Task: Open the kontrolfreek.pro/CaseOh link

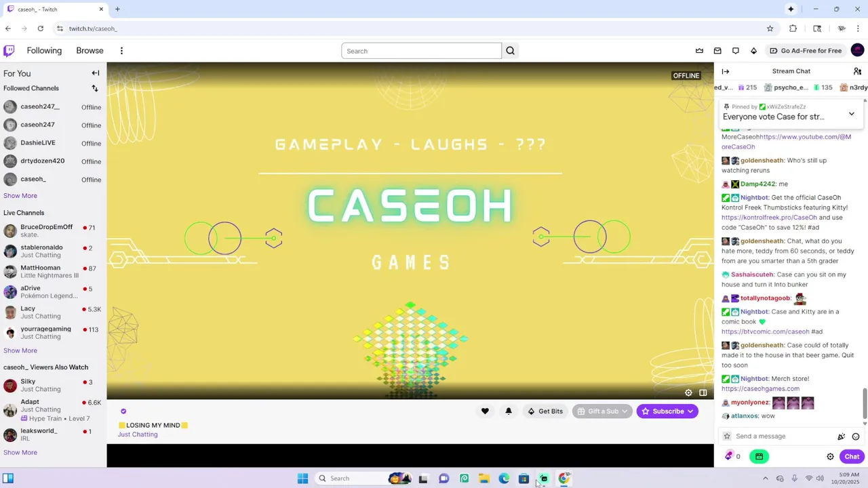Action: (769, 218)
